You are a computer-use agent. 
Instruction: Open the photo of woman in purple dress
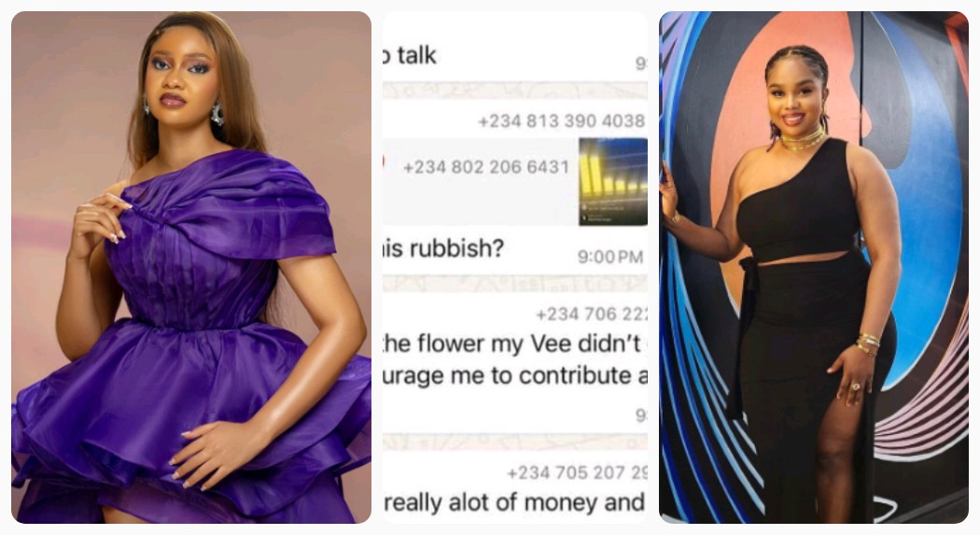tap(191, 267)
